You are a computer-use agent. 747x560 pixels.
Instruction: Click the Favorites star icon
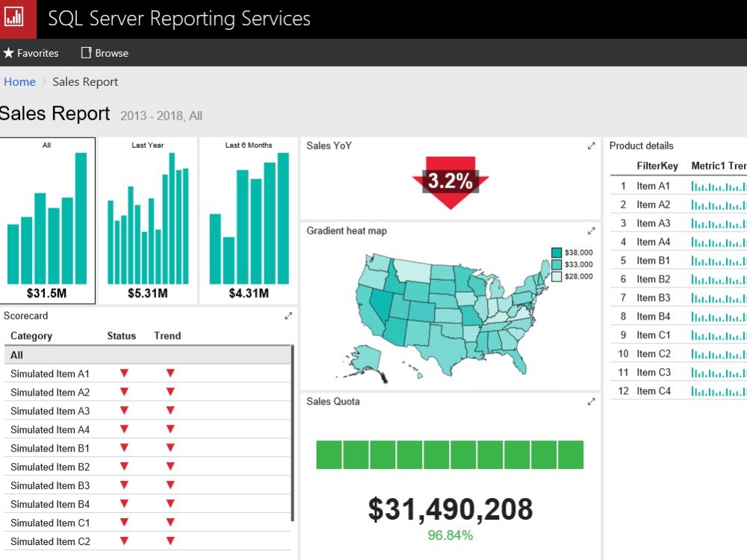pyautogui.click(x=10, y=52)
